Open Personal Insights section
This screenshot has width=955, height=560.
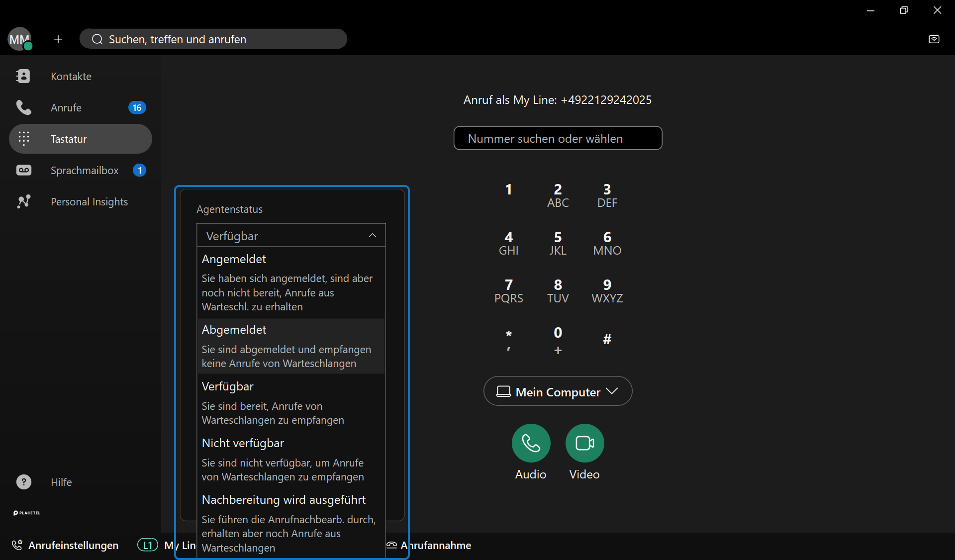coord(89,201)
